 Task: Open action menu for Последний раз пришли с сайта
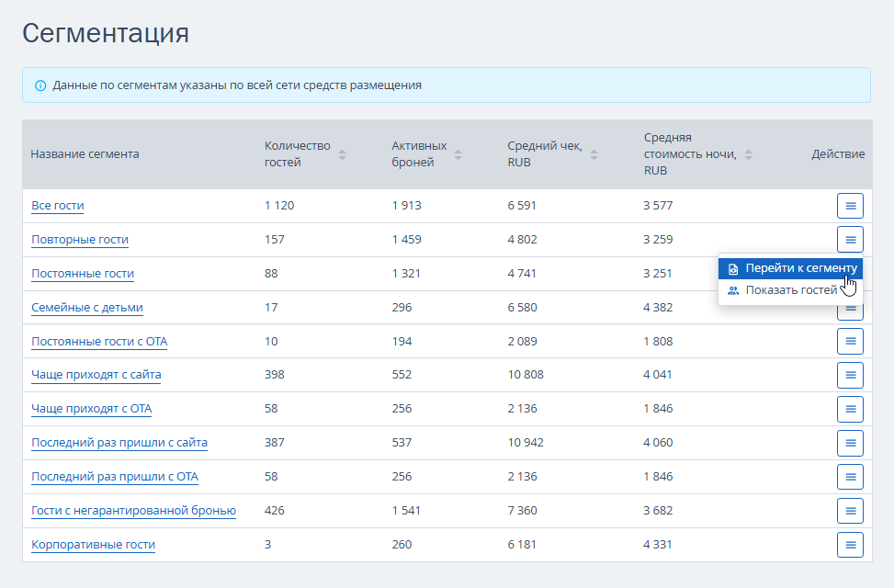pos(850,443)
